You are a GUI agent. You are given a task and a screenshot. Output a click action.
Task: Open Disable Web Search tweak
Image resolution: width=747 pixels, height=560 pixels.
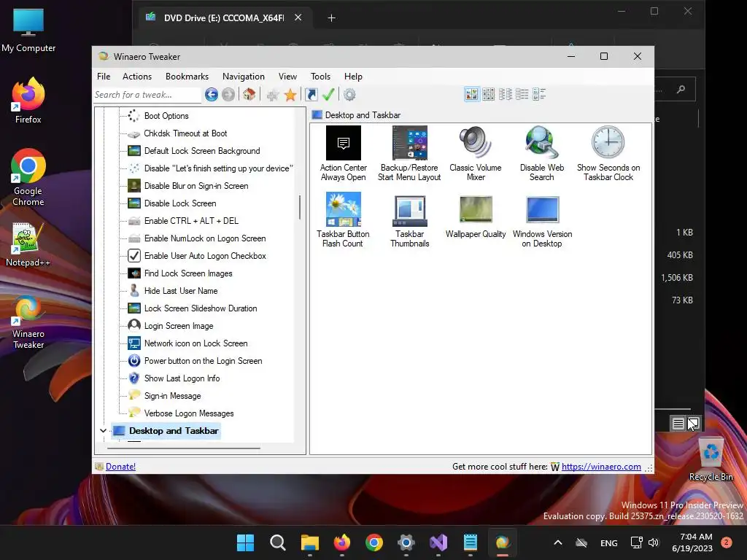pos(542,154)
